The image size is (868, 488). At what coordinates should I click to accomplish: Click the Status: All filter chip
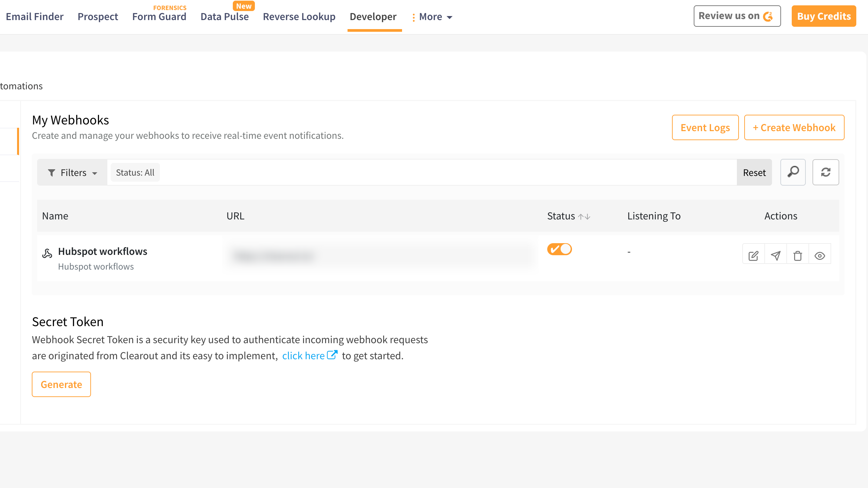tap(135, 173)
